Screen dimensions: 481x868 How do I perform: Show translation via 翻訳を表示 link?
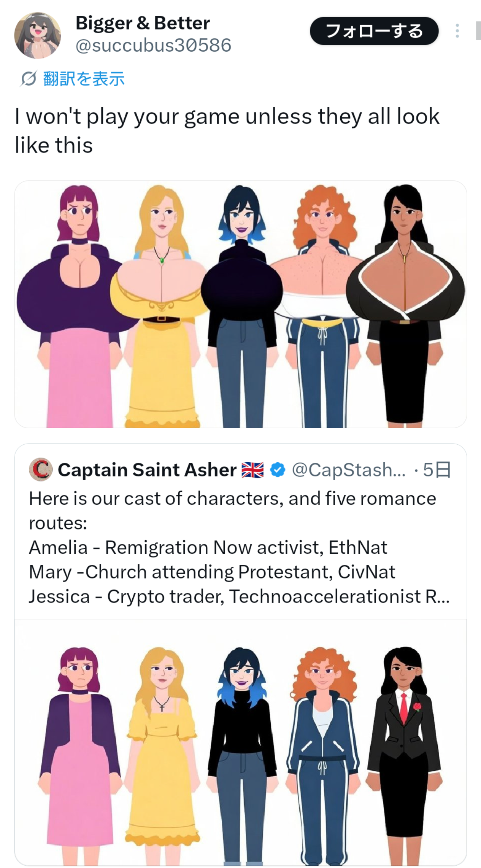pos(84,79)
